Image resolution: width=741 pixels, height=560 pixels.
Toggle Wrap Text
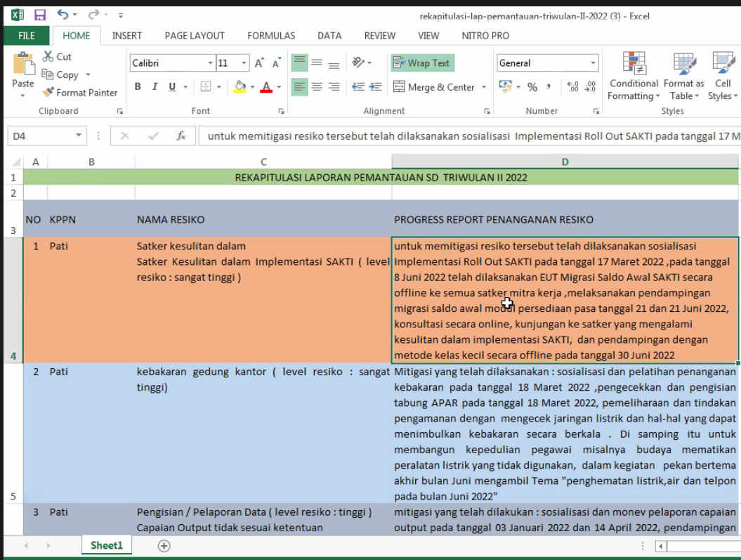click(423, 63)
